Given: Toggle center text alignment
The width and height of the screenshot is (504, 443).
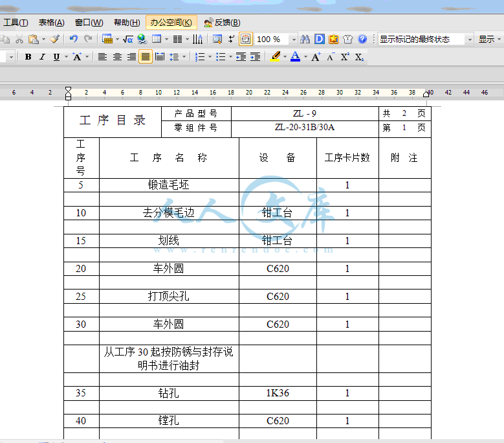Looking at the screenshot, I should pyautogui.click(x=117, y=57).
